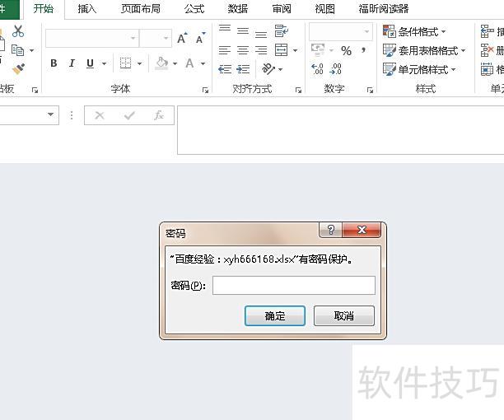Align text right

[261, 50]
